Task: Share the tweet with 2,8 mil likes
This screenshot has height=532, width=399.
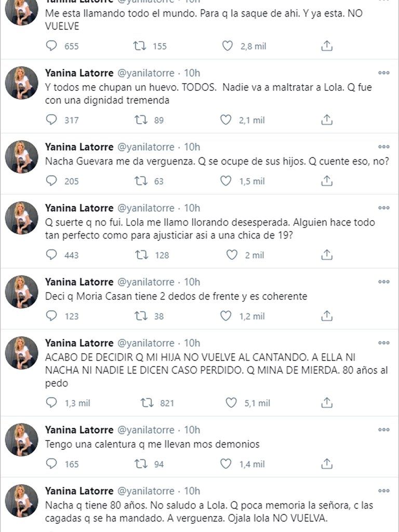Action: [327, 46]
